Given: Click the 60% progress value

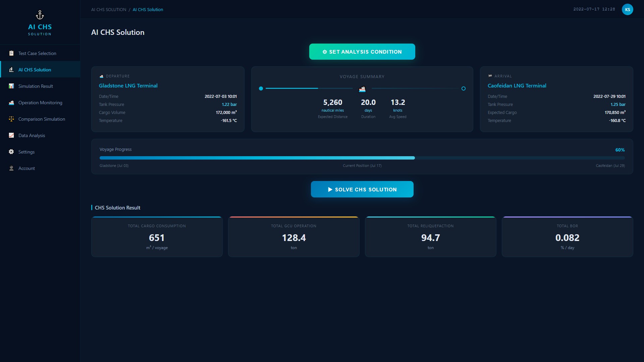Looking at the screenshot, I should point(620,150).
